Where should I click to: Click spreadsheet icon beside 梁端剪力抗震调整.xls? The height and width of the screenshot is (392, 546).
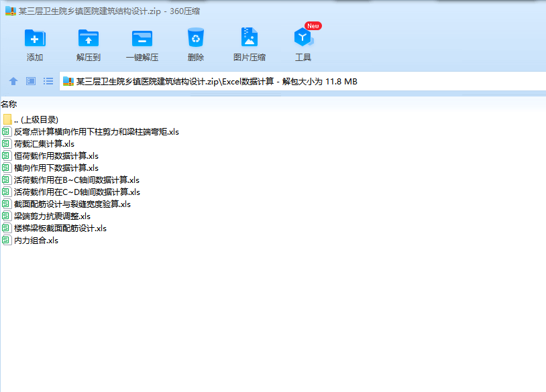click(x=6, y=216)
